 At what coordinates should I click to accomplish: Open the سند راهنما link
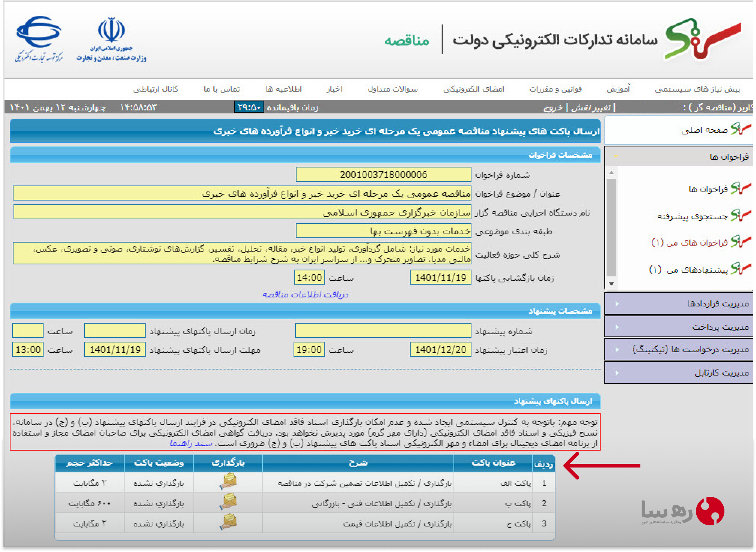[191, 443]
